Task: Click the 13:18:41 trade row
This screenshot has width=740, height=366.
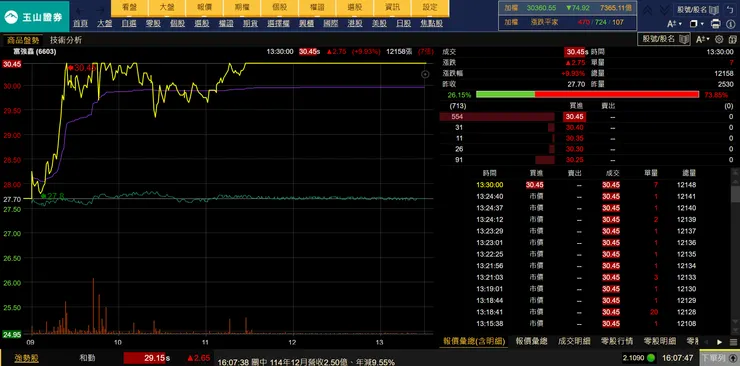Action: (x=587, y=312)
